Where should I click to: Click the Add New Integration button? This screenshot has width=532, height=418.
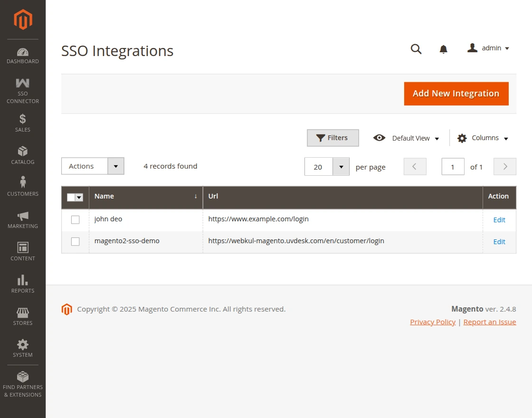456,94
